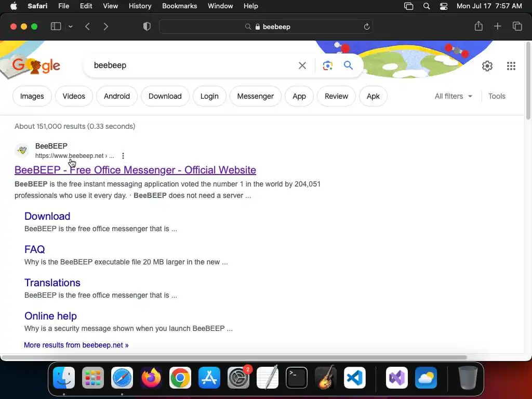The image size is (532, 399).
Task: Open Launchpad from the Dock
Action: pyautogui.click(x=93, y=378)
